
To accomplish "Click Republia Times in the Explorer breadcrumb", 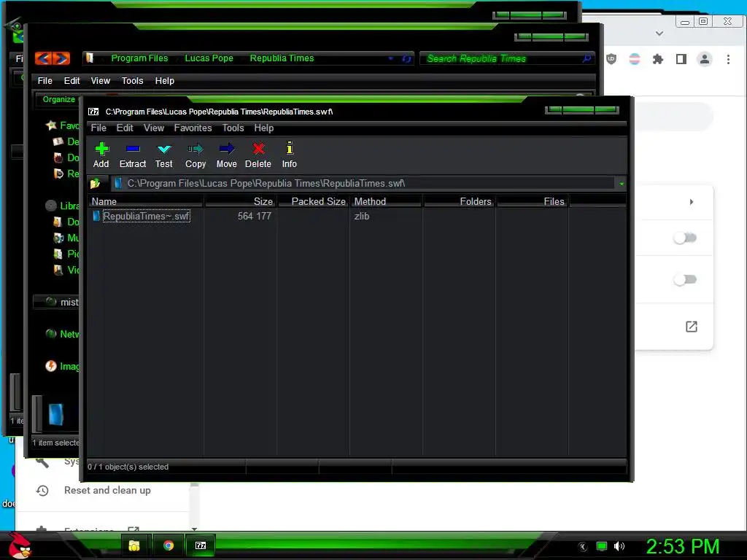I will click(282, 58).
